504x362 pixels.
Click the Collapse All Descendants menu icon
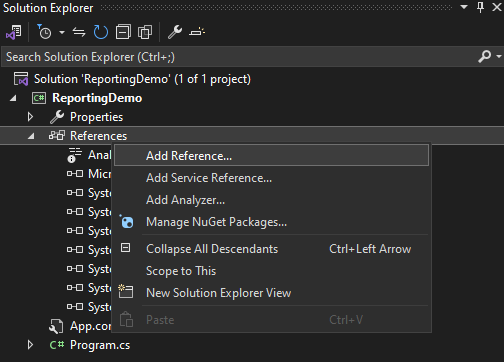pyautogui.click(x=125, y=248)
